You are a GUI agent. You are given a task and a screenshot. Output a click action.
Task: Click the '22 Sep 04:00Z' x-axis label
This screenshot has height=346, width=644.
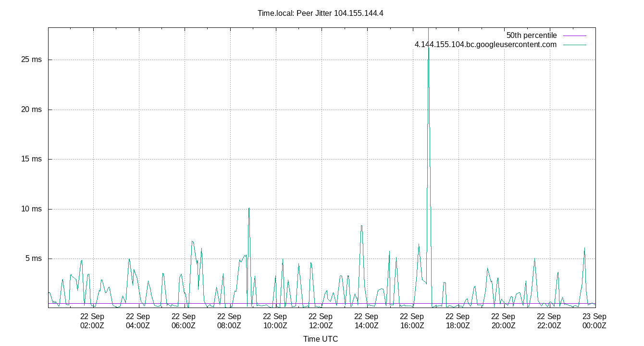click(137, 321)
